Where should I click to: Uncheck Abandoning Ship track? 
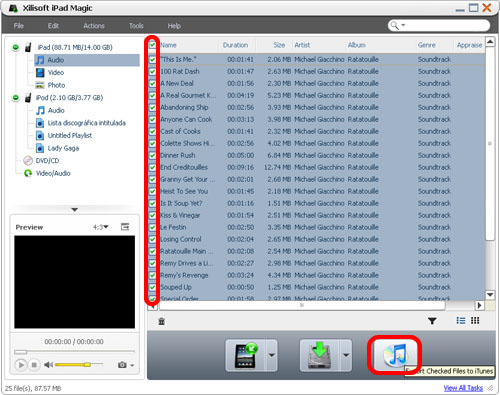pyautogui.click(x=152, y=108)
